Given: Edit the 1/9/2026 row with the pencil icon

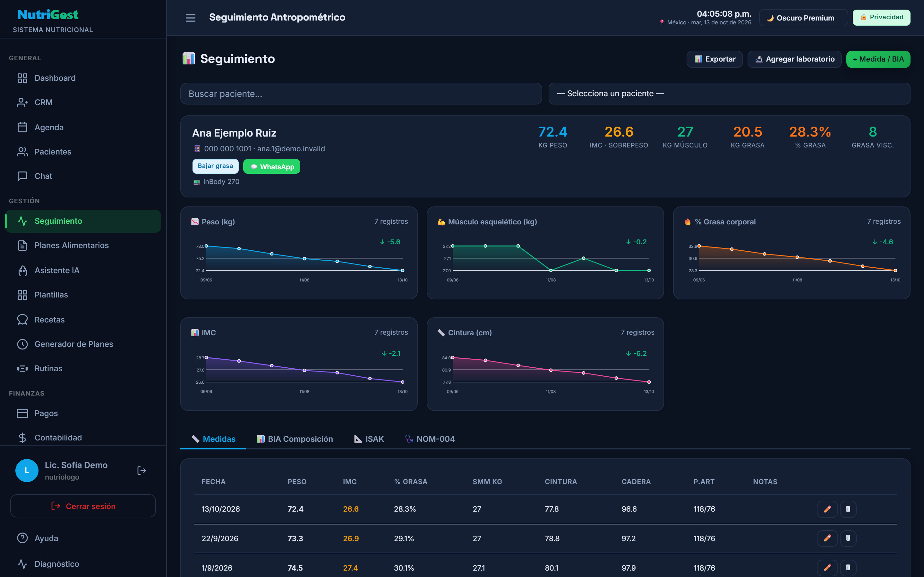Looking at the screenshot, I should [x=827, y=567].
